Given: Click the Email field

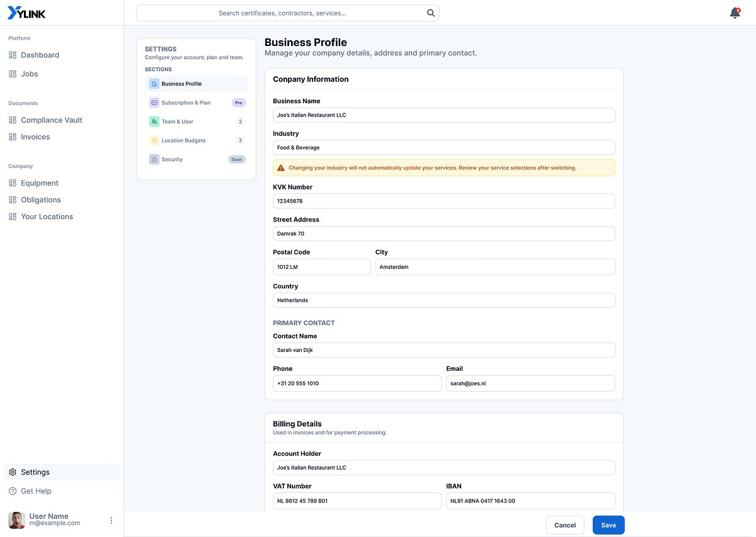Looking at the screenshot, I should pyautogui.click(x=530, y=383).
